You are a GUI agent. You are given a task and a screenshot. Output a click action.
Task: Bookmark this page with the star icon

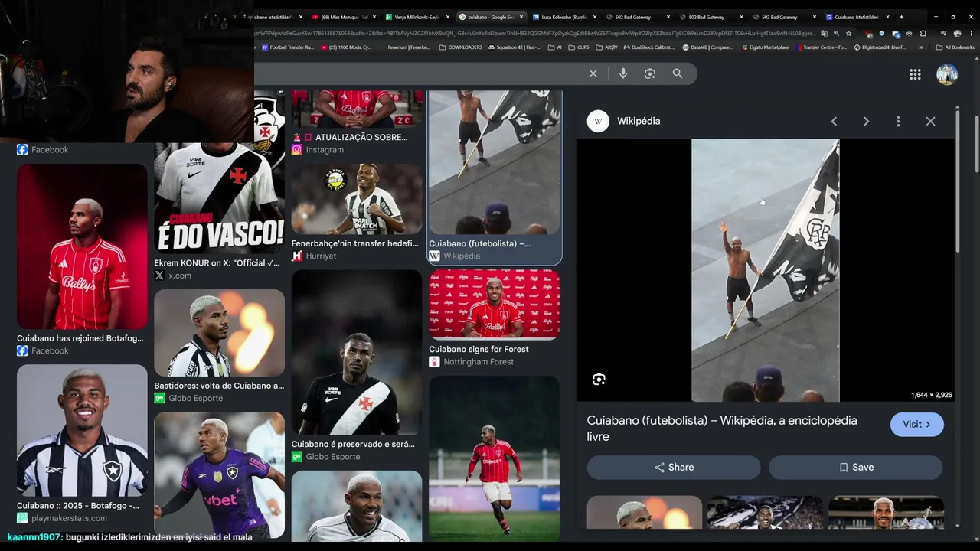point(848,34)
